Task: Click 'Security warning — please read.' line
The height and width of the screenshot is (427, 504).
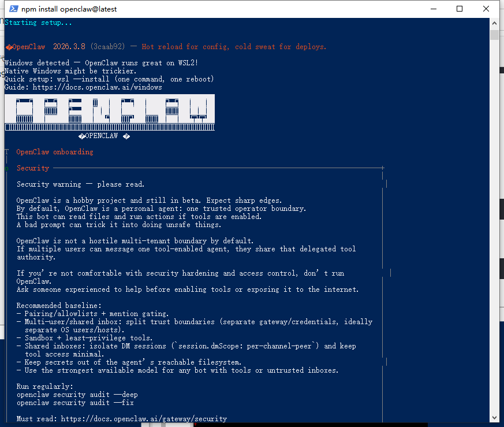Action: (80, 184)
